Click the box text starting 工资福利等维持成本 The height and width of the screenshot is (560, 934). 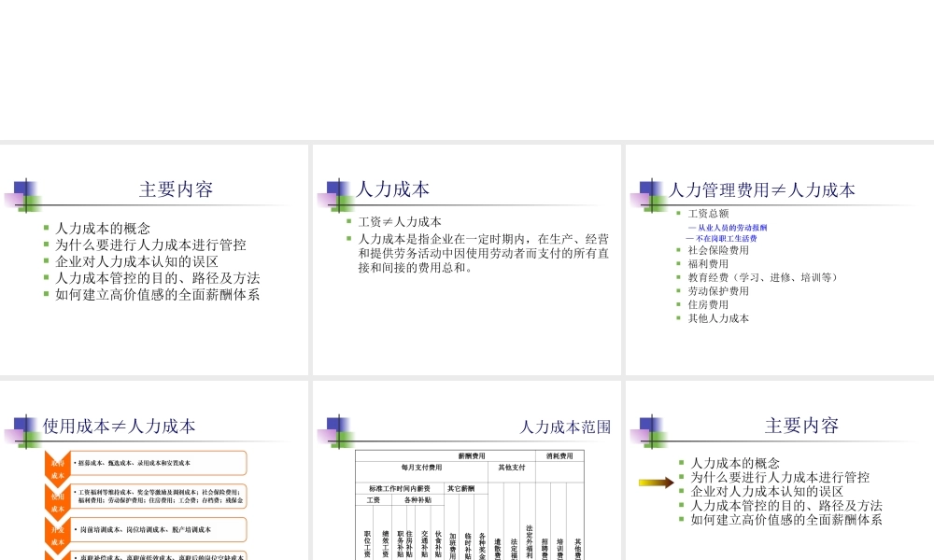160,497
